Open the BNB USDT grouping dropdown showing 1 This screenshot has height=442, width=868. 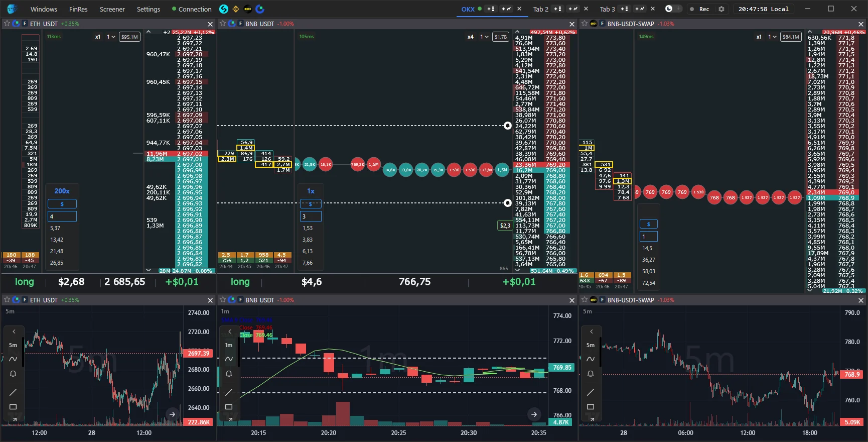pos(484,37)
